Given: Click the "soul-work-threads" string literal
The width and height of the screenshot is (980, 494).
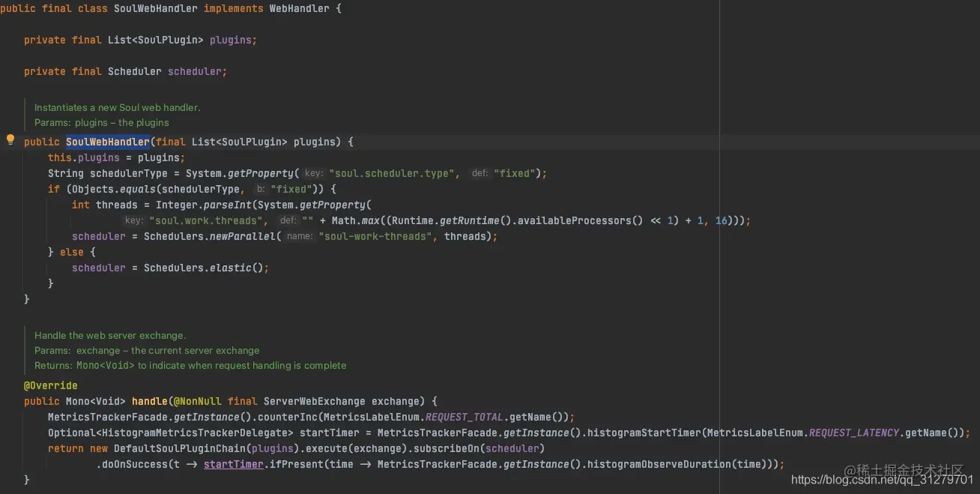Looking at the screenshot, I should tap(375, 236).
